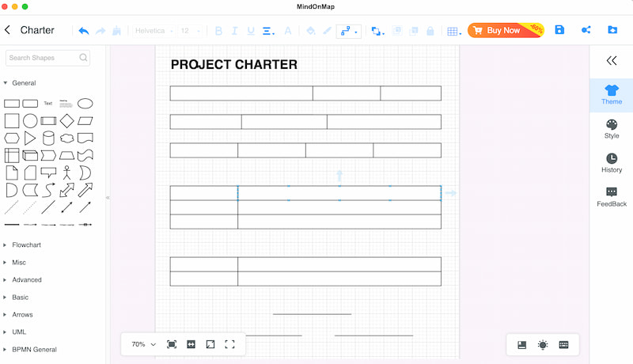Open the connector style dropdown
The width and height of the screenshot is (633, 364).
(x=349, y=31)
